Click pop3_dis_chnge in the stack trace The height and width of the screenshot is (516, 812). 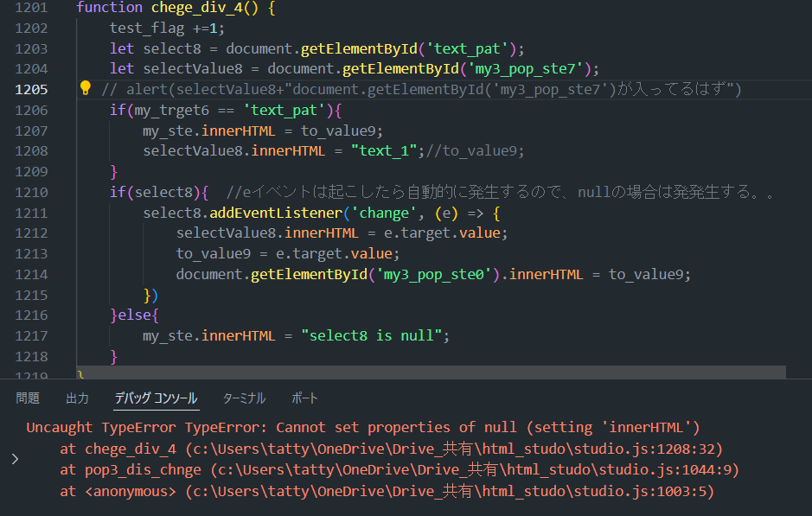[x=143, y=470]
